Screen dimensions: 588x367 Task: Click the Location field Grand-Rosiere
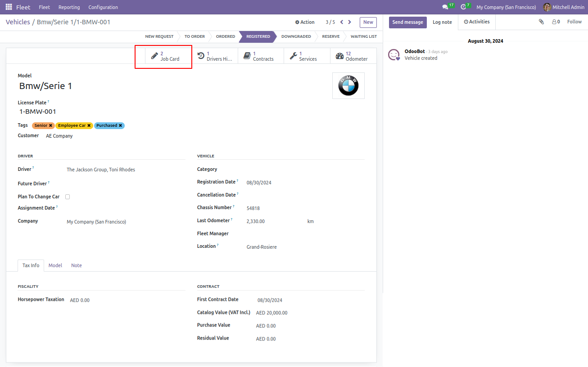coord(262,247)
